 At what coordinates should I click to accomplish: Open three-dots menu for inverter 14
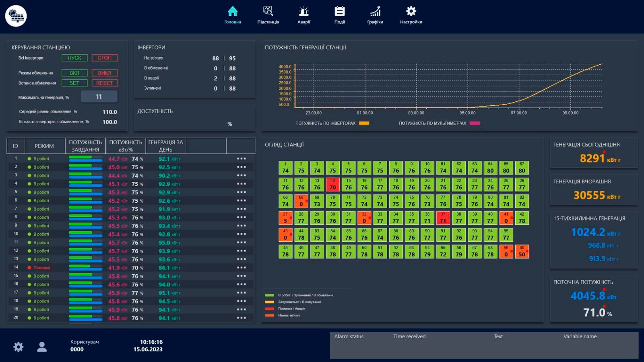pyautogui.click(x=242, y=267)
